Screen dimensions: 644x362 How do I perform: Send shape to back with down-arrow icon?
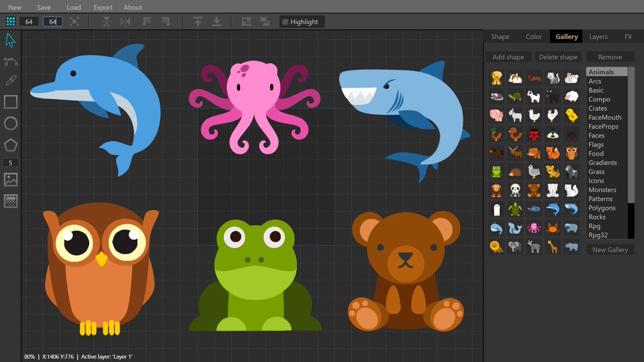pos(216,21)
